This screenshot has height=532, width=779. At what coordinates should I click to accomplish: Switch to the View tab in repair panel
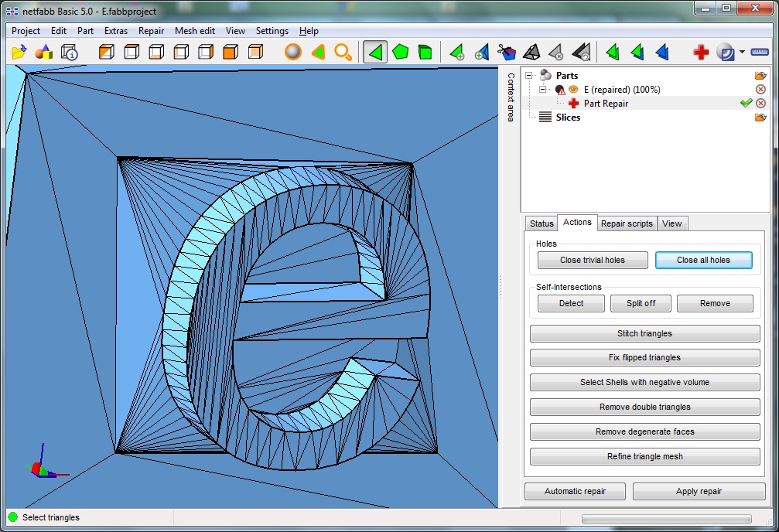point(672,223)
